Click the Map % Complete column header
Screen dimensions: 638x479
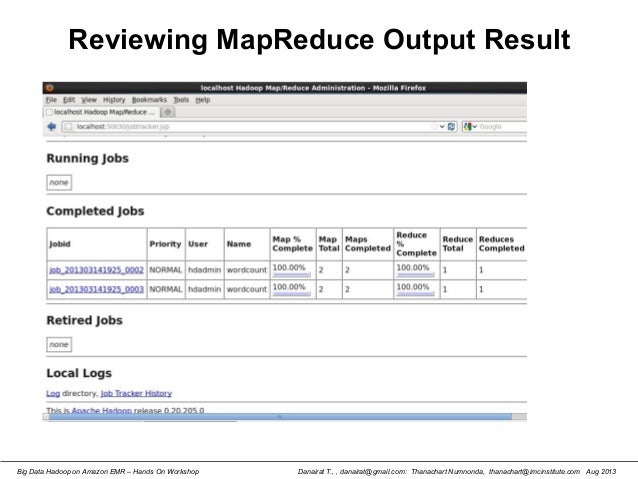(293, 244)
